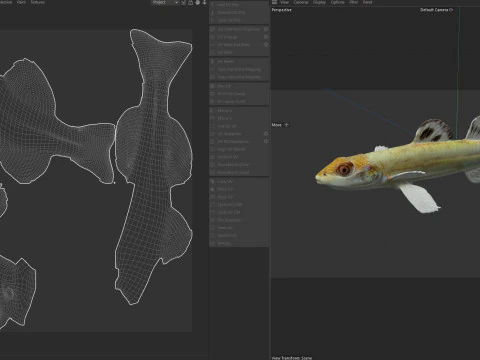Image resolution: width=480 pixels, height=360 pixels.
Task: Click the Default Camera label icon
Action: click(x=451, y=10)
